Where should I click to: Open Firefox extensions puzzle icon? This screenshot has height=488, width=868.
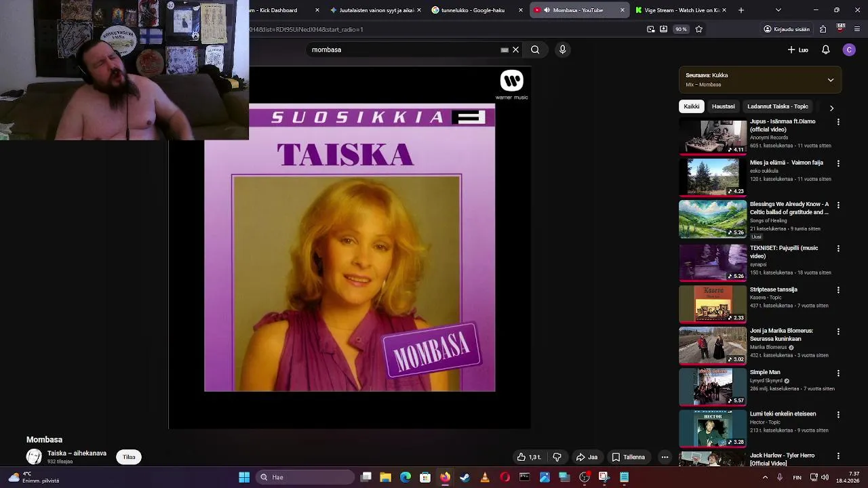823,29
